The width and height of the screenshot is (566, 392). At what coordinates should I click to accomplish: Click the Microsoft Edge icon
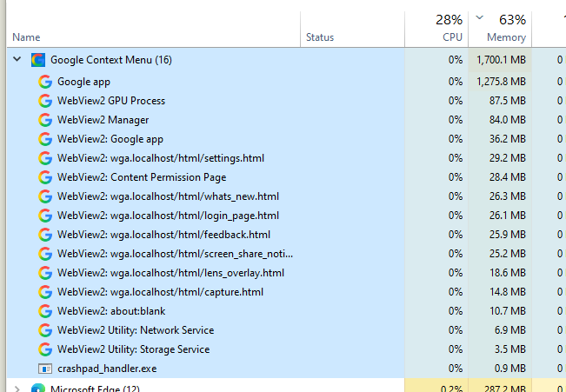coord(38,388)
